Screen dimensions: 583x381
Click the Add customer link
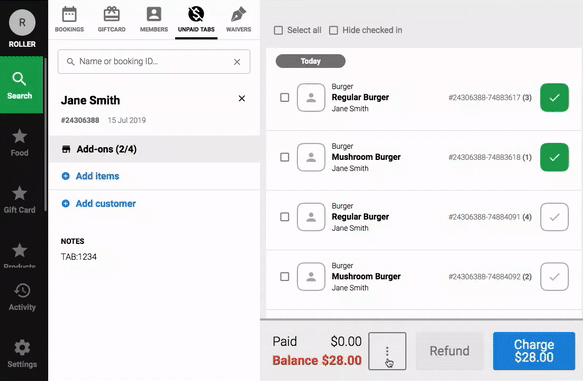(106, 204)
